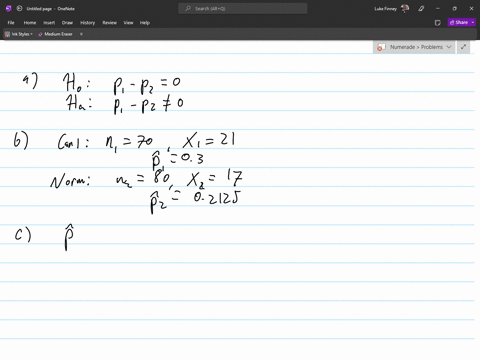Switch to the Insert tab

point(49,23)
